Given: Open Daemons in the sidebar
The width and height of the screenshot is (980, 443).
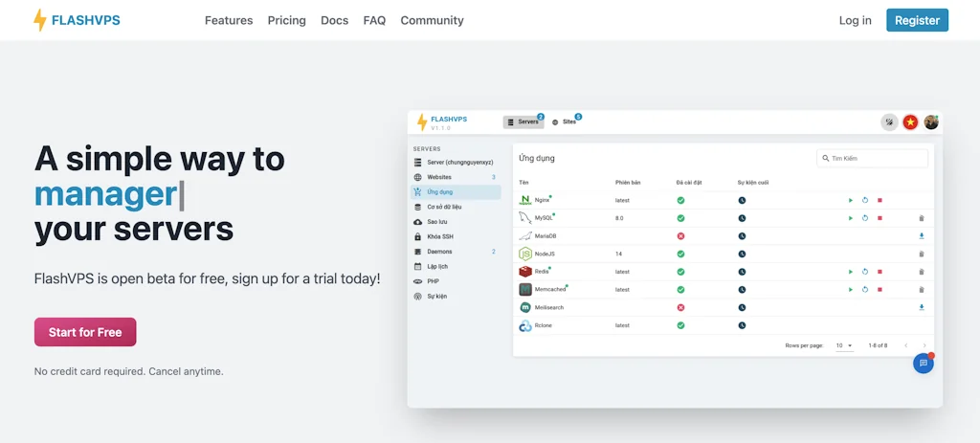Looking at the screenshot, I should coord(456,252).
